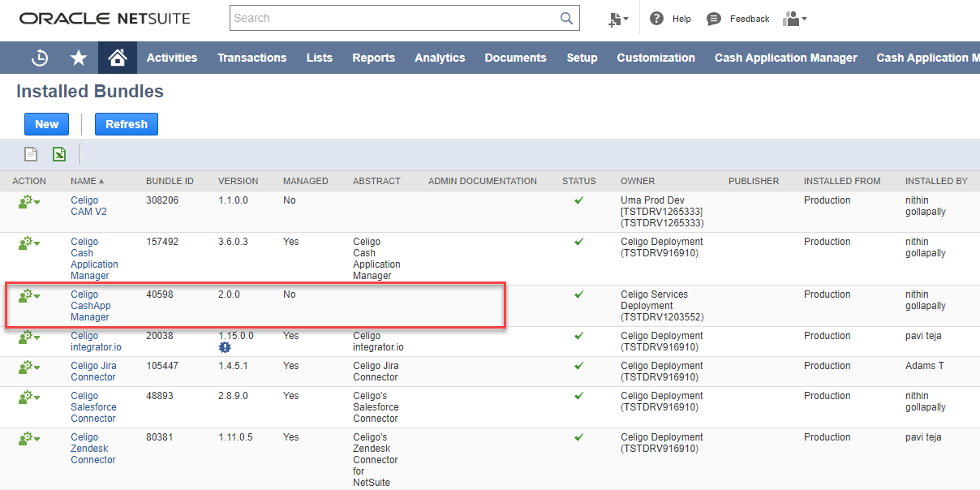Sort by the Managed column header

[x=306, y=181]
